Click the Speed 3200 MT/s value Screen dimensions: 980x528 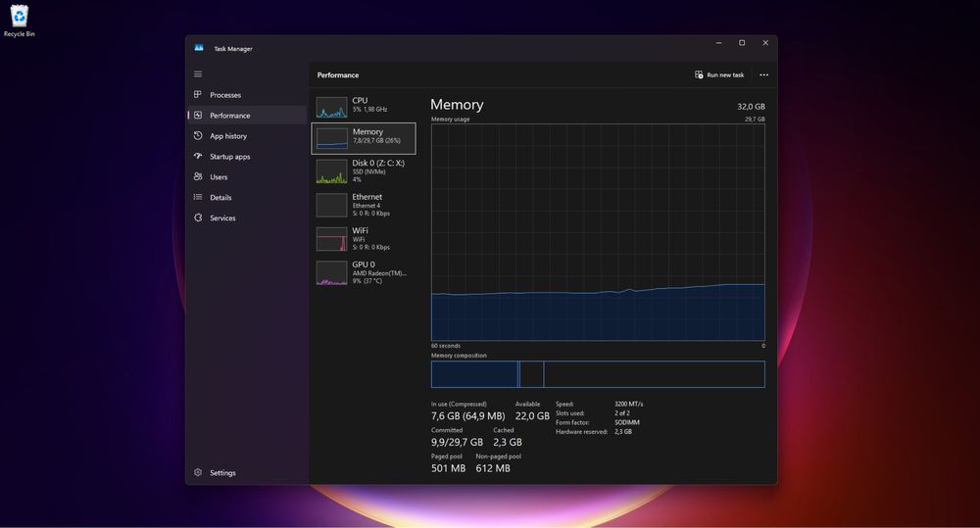[x=629, y=404]
